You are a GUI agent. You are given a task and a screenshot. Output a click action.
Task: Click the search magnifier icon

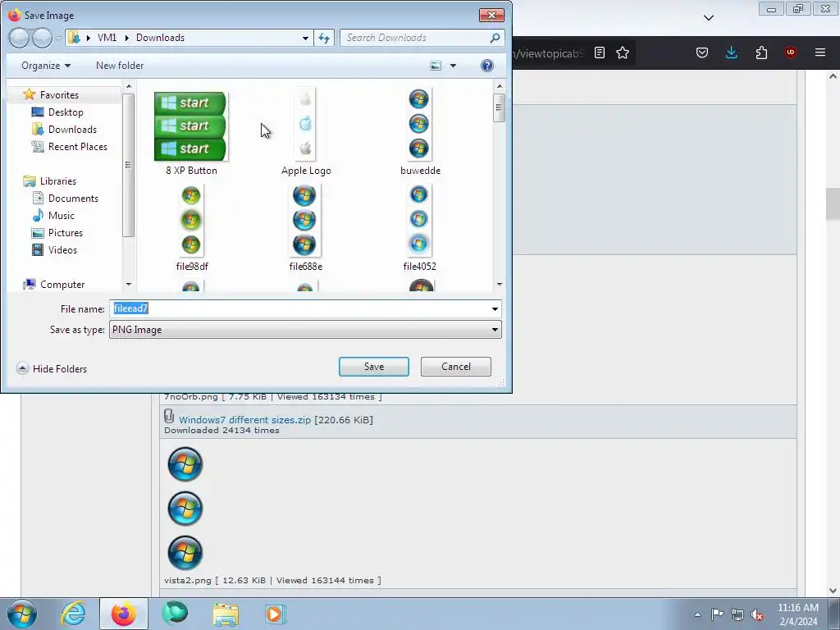pyautogui.click(x=495, y=38)
